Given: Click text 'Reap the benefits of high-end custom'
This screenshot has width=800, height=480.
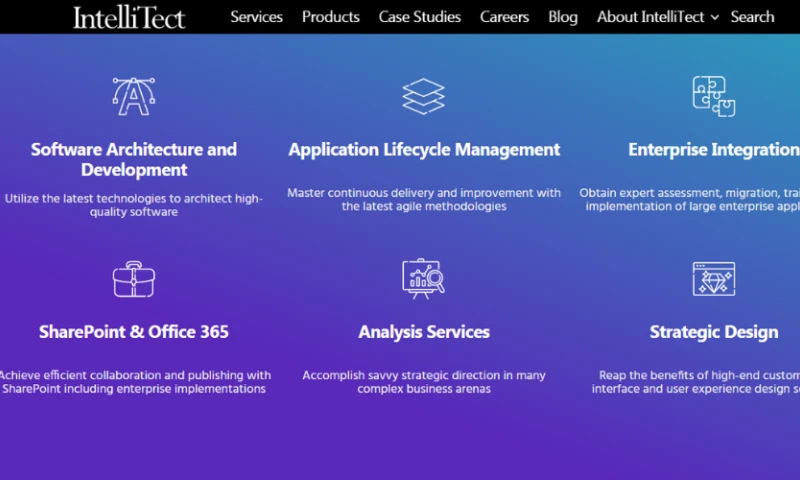Looking at the screenshot, I should 699,375.
